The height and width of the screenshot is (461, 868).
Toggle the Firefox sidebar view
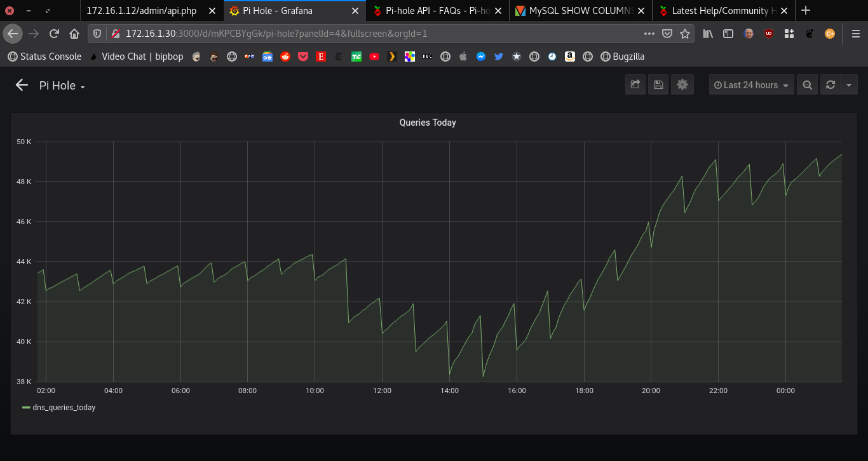(x=728, y=33)
